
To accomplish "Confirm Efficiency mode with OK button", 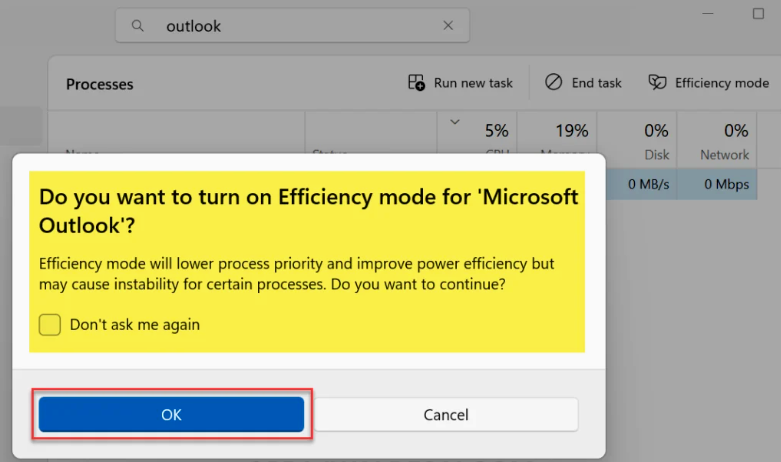I will (x=171, y=414).
